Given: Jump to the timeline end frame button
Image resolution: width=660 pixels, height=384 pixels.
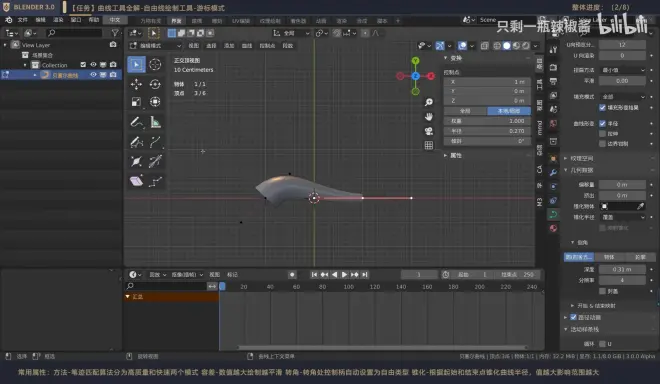Looking at the screenshot, I should click(x=365, y=275).
